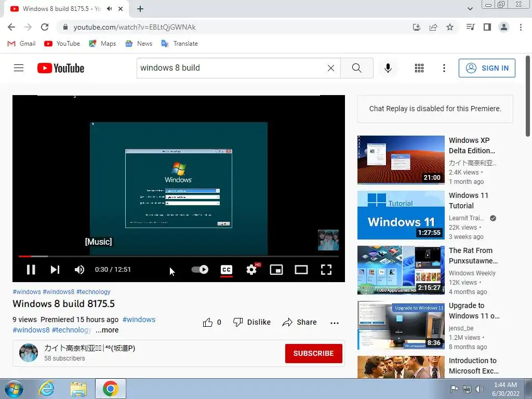The image size is (532, 399).
Task: Bookmark this tab with star
Action: [x=450, y=27]
